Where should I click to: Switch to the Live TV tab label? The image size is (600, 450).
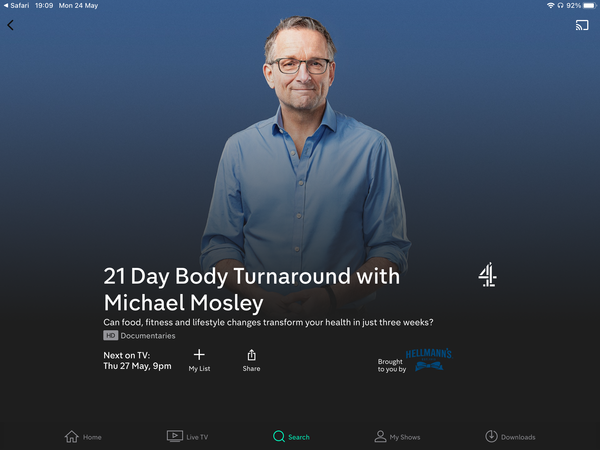(x=197, y=437)
